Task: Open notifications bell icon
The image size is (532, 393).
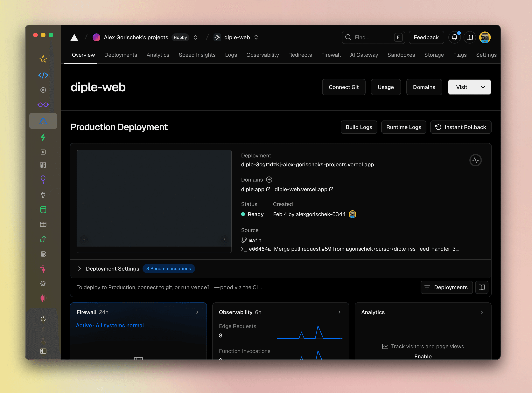Action: point(454,37)
